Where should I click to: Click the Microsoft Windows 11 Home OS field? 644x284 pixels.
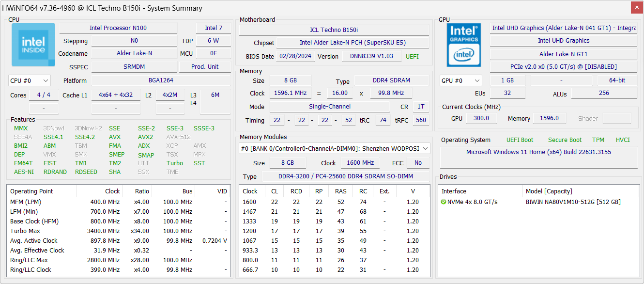tap(538, 152)
